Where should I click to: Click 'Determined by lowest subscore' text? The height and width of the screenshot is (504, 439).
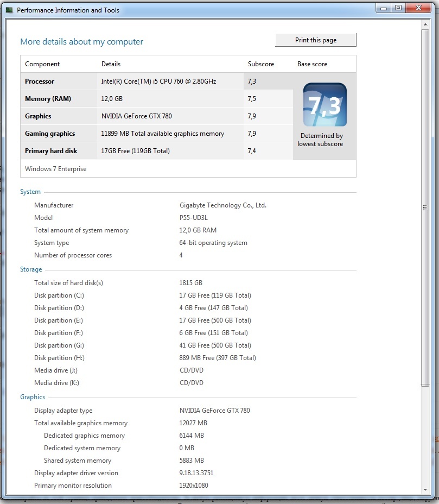coord(320,140)
